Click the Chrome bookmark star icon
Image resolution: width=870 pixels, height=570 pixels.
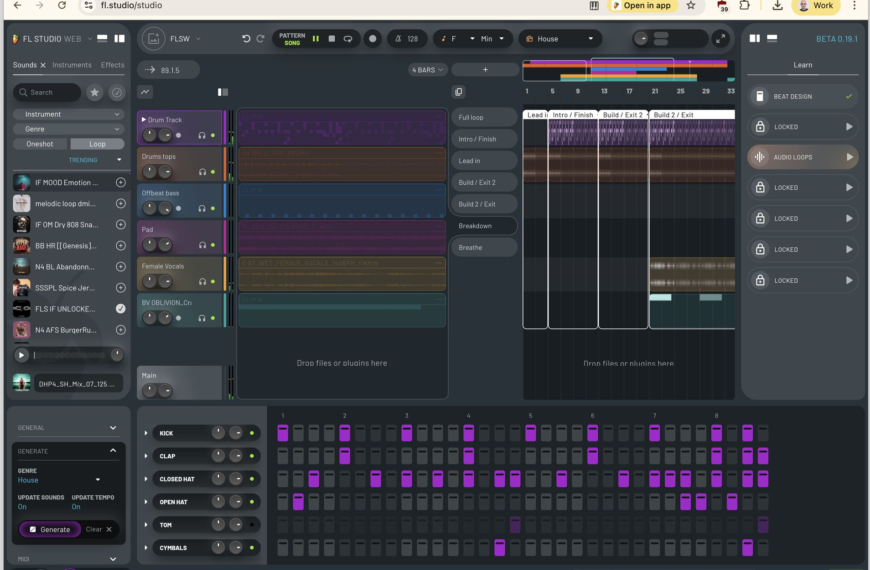pyautogui.click(x=691, y=6)
